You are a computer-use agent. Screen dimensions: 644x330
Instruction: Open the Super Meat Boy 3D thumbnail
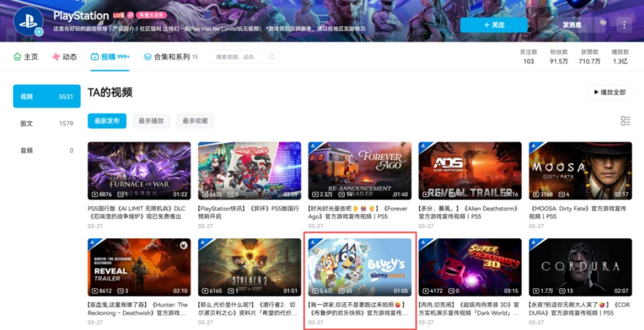click(470, 267)
